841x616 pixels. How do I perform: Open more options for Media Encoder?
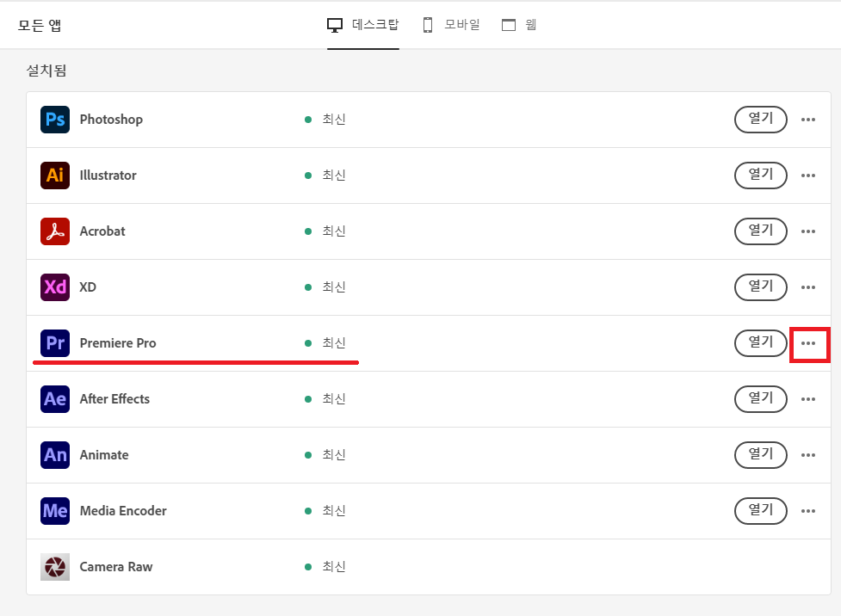point(808,511)
